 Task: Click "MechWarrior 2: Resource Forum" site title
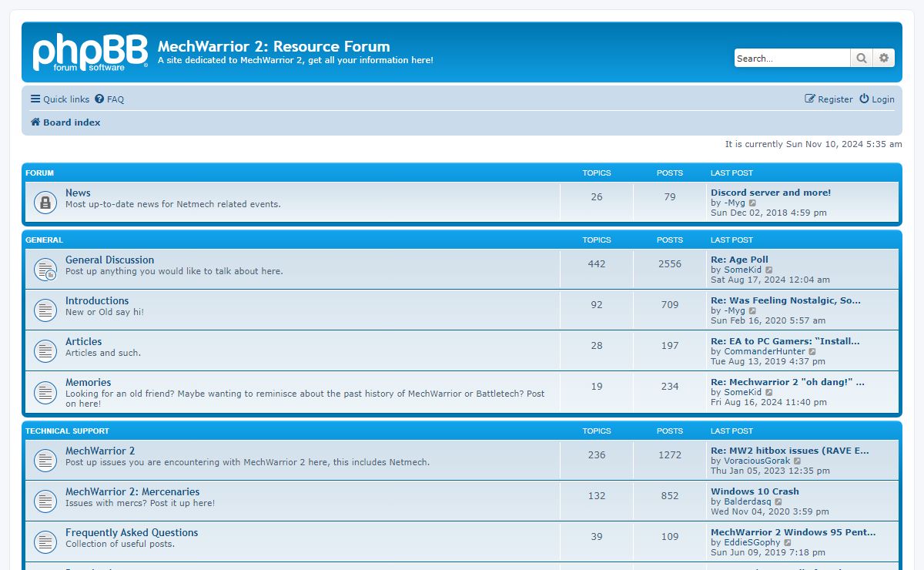click(274, 46)
